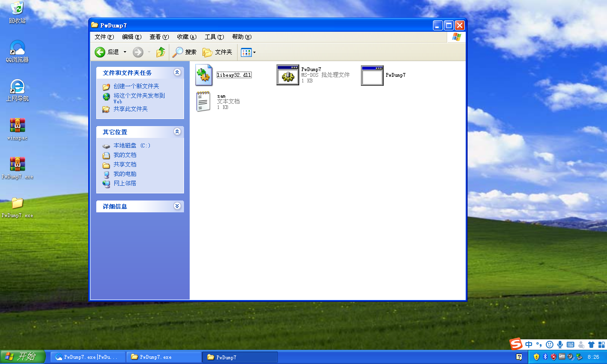
Task: Click the Safely Remove Hardware tray icon
Action: [x=579, y=357]
